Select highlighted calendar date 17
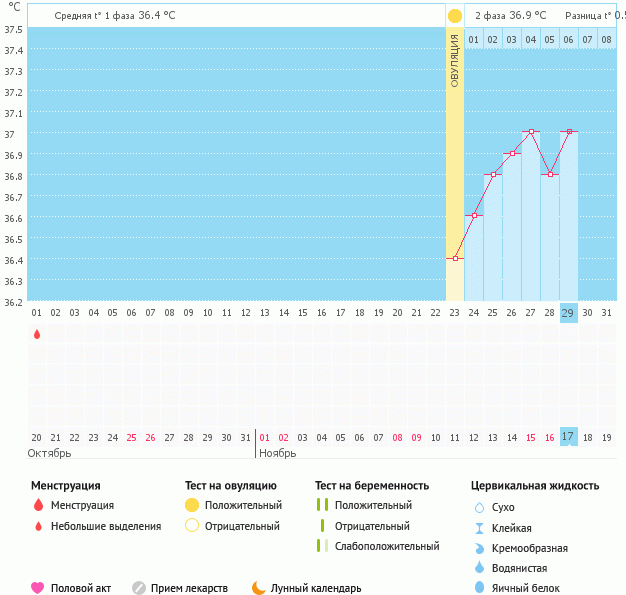This screenshot has width=626, height=595. (568, 437)
